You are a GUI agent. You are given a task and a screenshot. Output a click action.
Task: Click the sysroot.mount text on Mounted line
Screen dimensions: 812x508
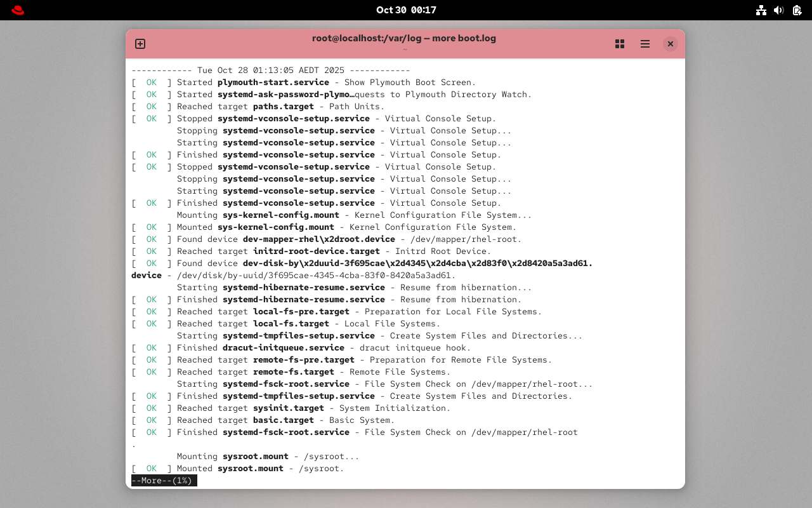point(251,468)
